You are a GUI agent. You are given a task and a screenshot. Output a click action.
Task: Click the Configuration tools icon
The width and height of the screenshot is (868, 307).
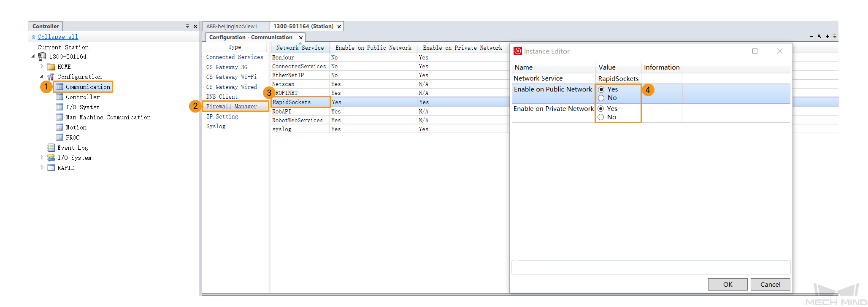coord(51,77)
